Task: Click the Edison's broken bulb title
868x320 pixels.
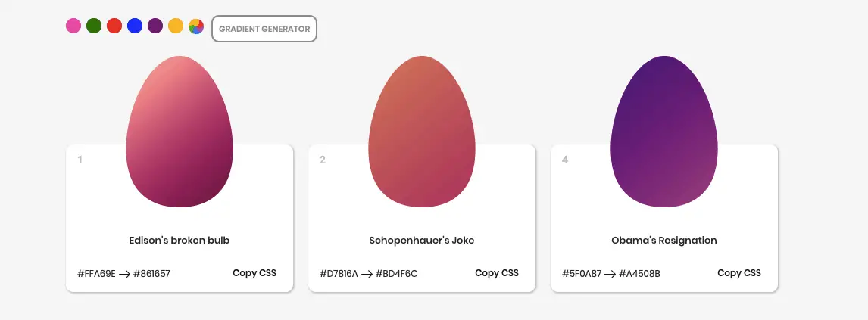Action: pos(180,241)
